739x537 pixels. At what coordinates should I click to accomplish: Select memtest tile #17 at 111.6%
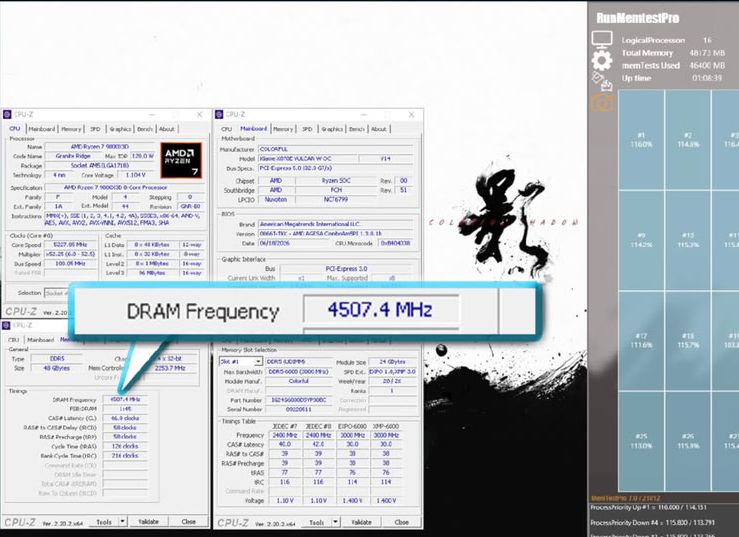(641, 340)
